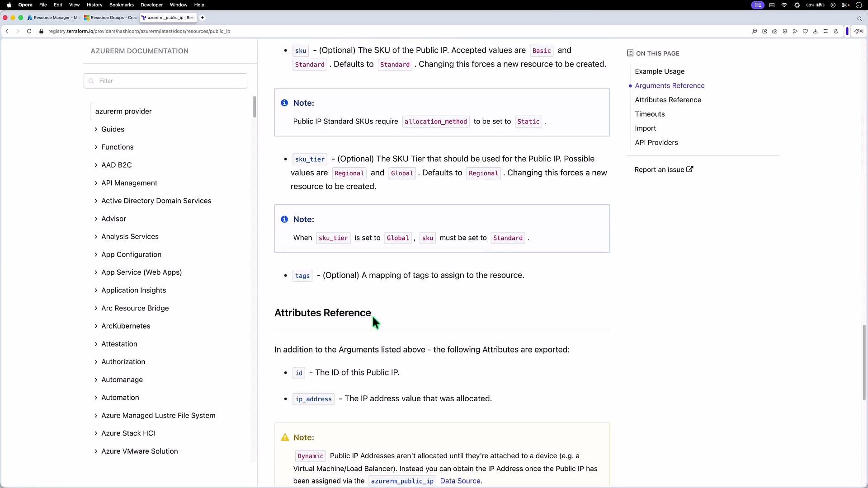Open Azure Stack HCI in sidebar
The width and height of the screenshot is (868, 488).
point(128,433)
